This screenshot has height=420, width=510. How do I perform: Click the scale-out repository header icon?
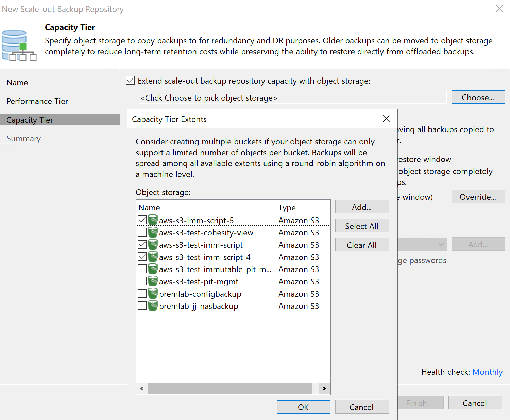point(19,45)
